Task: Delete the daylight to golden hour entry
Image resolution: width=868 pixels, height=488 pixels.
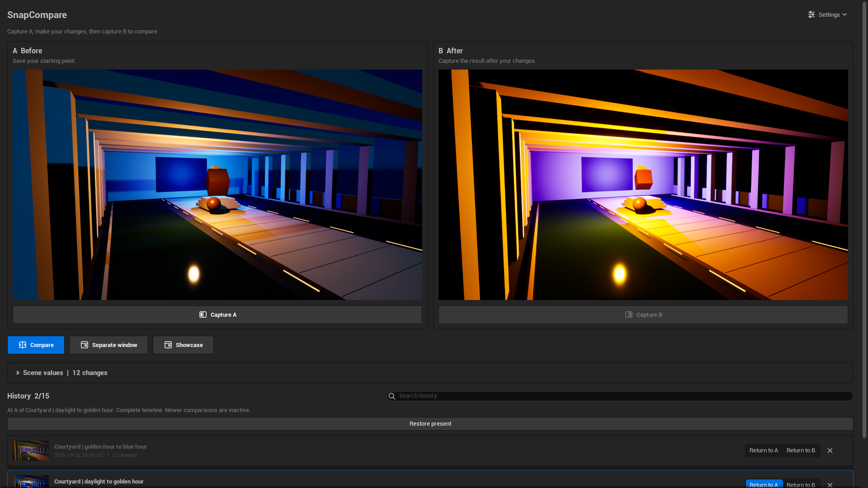Action: click(830, 485)
